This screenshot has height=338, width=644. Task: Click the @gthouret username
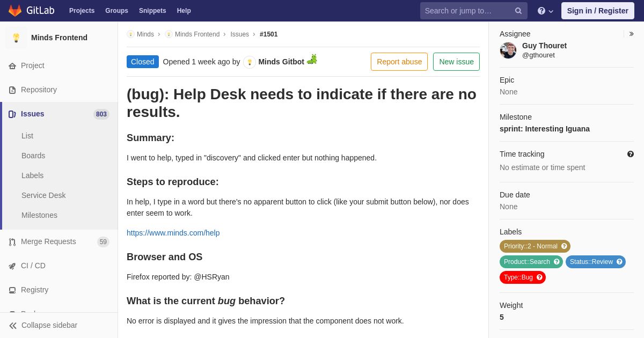538,55
